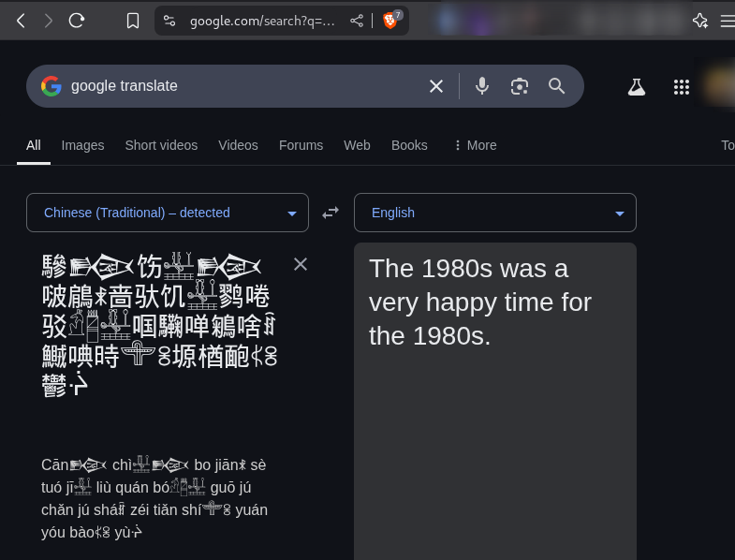Open Search Labs flask icon
Screen dimensions: 735x560
point(637,87)
